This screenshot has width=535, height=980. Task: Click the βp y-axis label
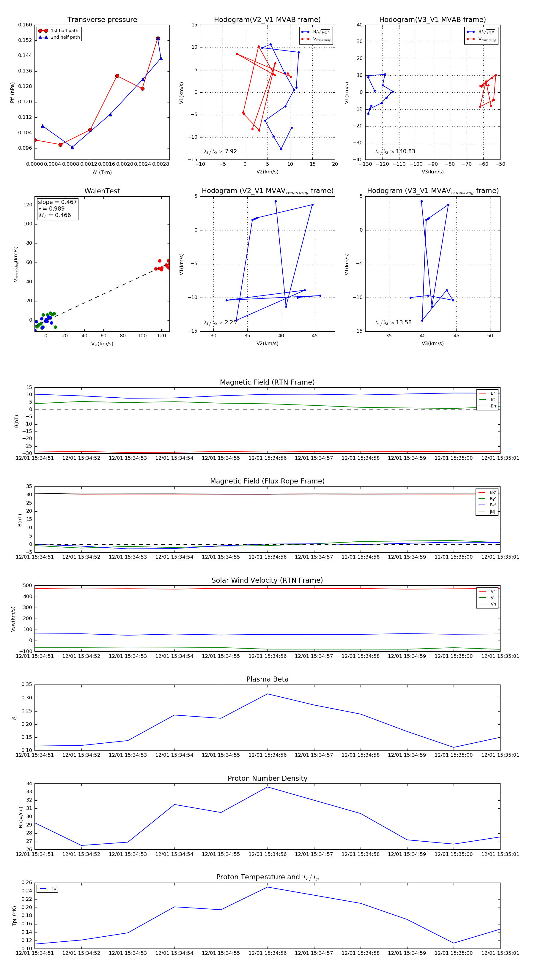coord(15,717)
